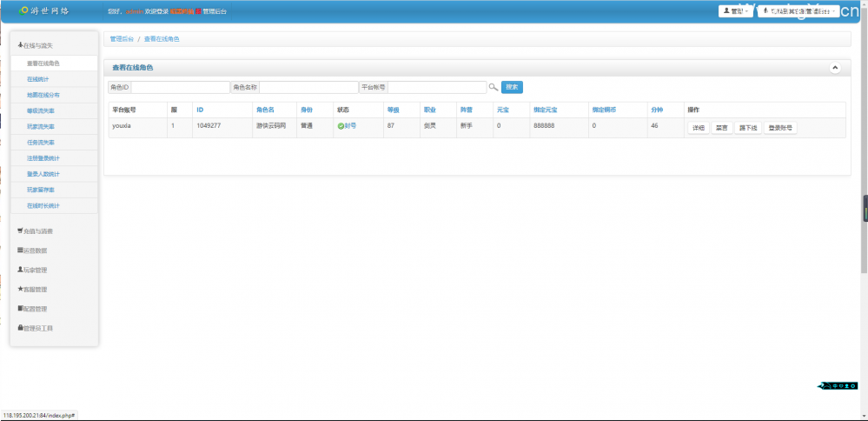Sort table by 分钟 column header

tap(657, 110)
